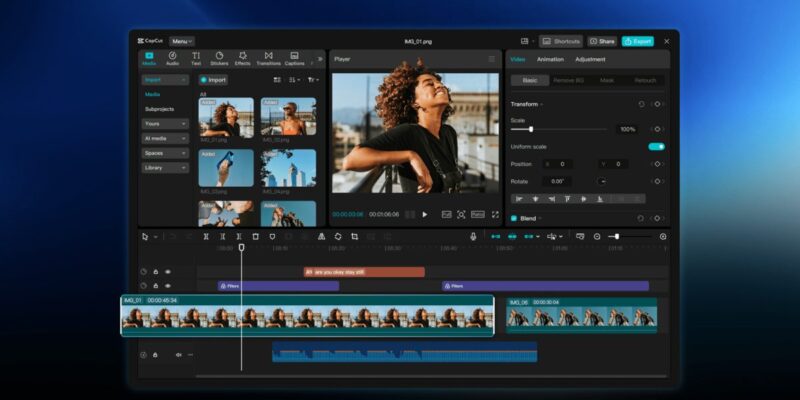Image resolution: width=800 pixels, height=400 pixels.
Task: Lock the text caption track
Action: click(156, 272)
